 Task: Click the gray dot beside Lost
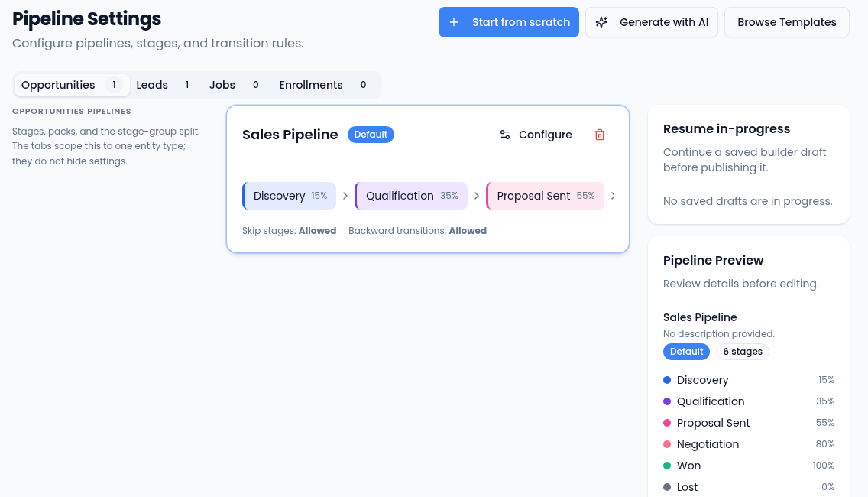click(x=667, y=487)
